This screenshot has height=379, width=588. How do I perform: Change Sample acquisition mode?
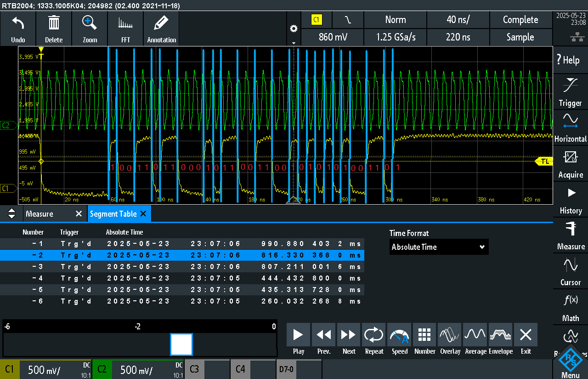(521, 37)
